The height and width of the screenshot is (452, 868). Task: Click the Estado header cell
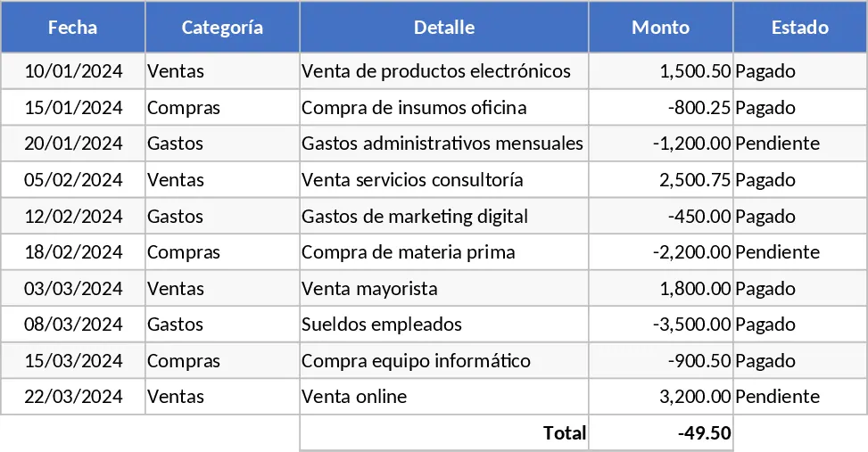click(800, 27)
